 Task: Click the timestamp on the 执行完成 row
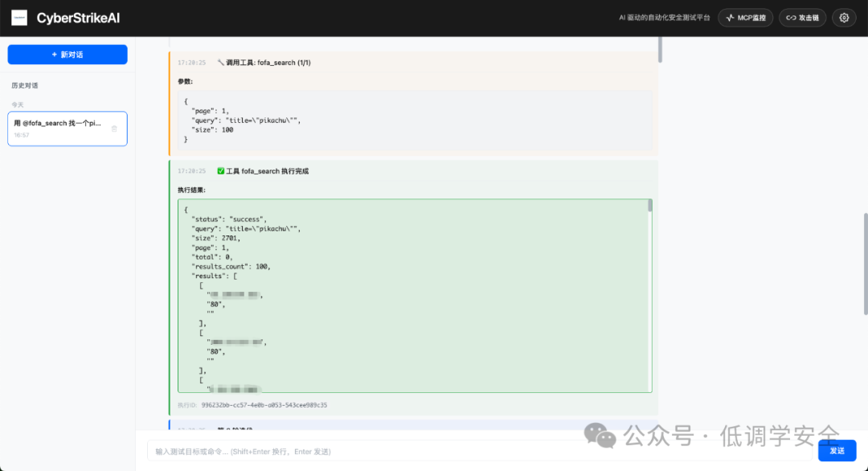(x=191, y=171)
